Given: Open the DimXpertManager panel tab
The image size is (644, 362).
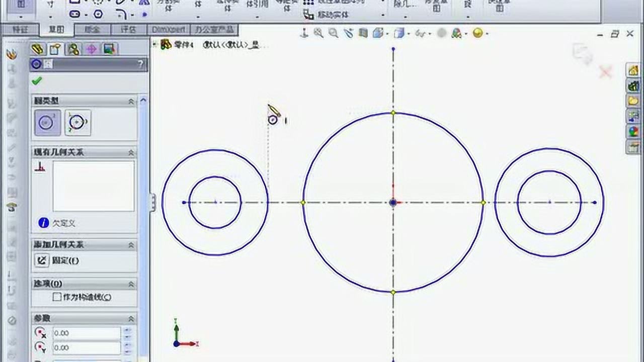Looking at the screenshot, I should click(92, 49).
